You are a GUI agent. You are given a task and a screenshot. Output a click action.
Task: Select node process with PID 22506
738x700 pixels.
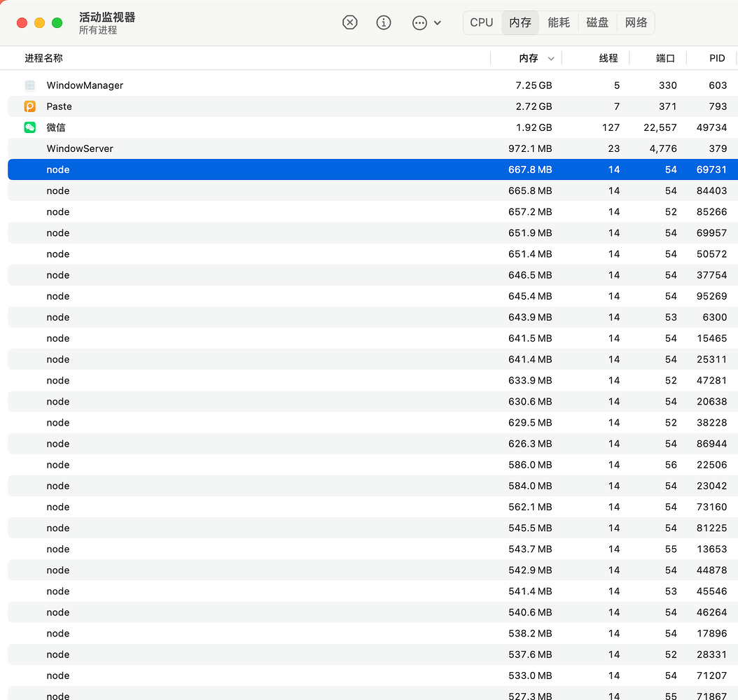point(373,465)
